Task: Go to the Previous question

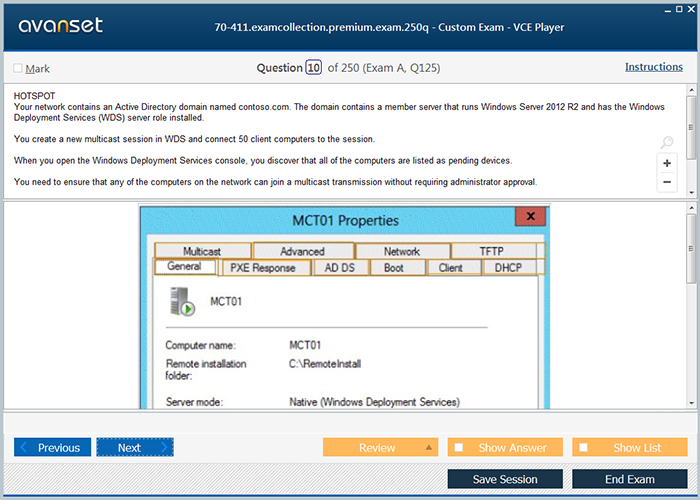Action: click(x=52, y=447)
